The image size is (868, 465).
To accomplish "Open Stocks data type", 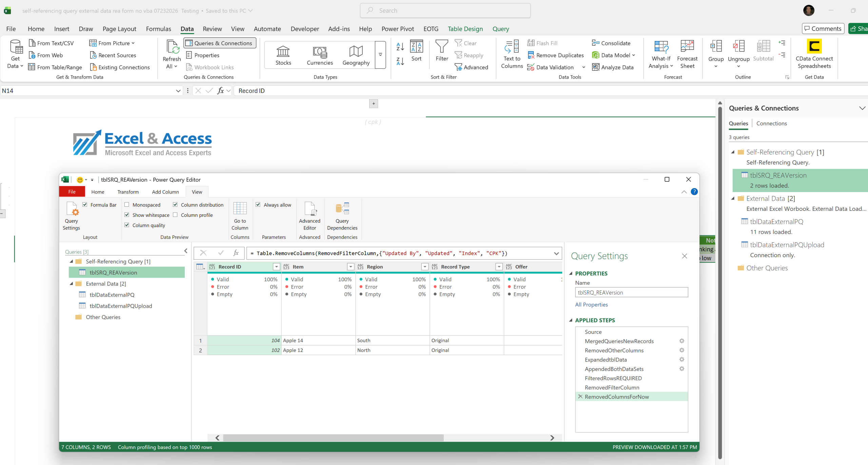I will [x=283, y=55].
